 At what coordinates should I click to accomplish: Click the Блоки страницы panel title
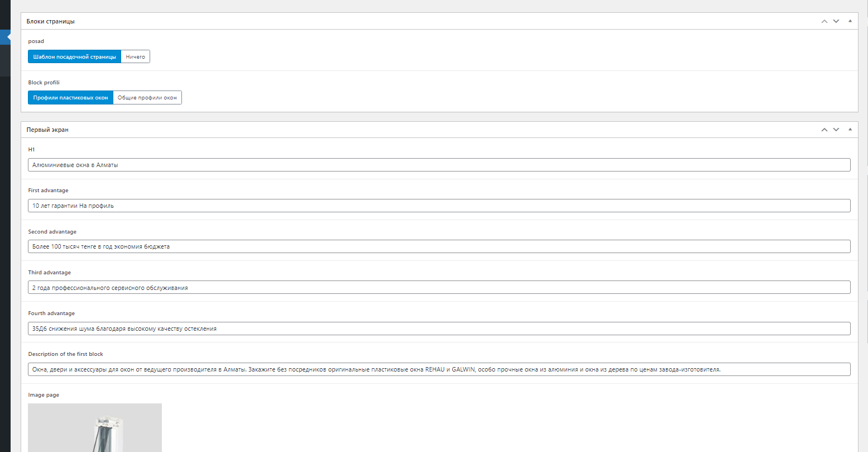pyautogui.click(x=51, y=21)
